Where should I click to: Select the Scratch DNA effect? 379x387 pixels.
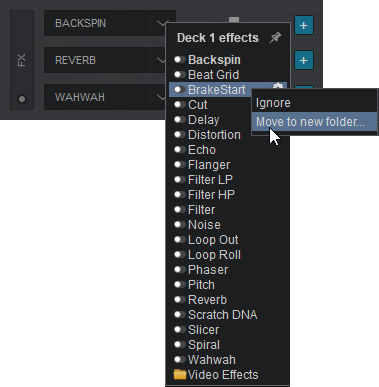coord(222,315)
